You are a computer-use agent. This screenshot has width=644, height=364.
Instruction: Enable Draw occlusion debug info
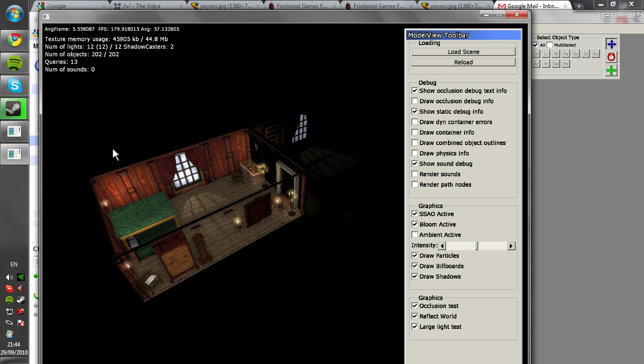(415, 101)
